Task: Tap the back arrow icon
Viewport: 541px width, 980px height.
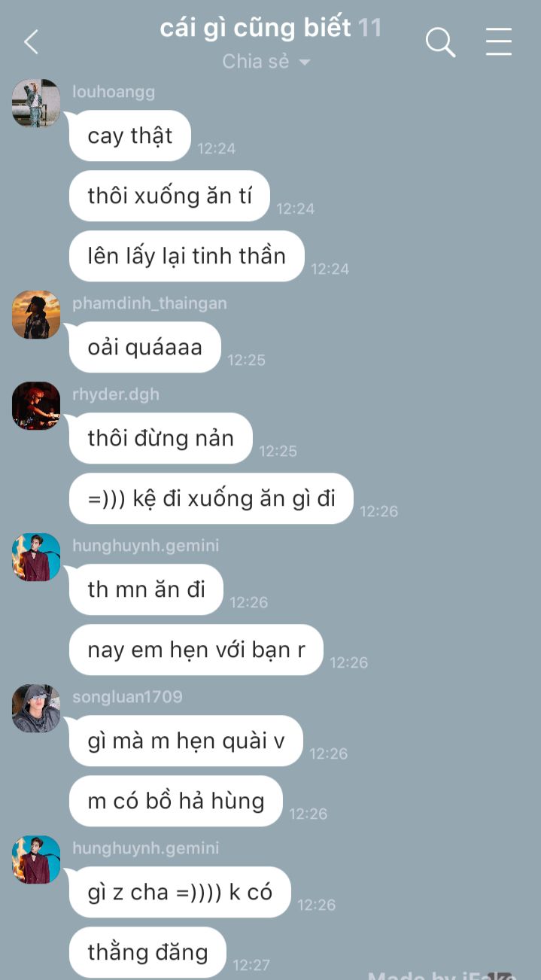Action: click(x=31, y=42)
